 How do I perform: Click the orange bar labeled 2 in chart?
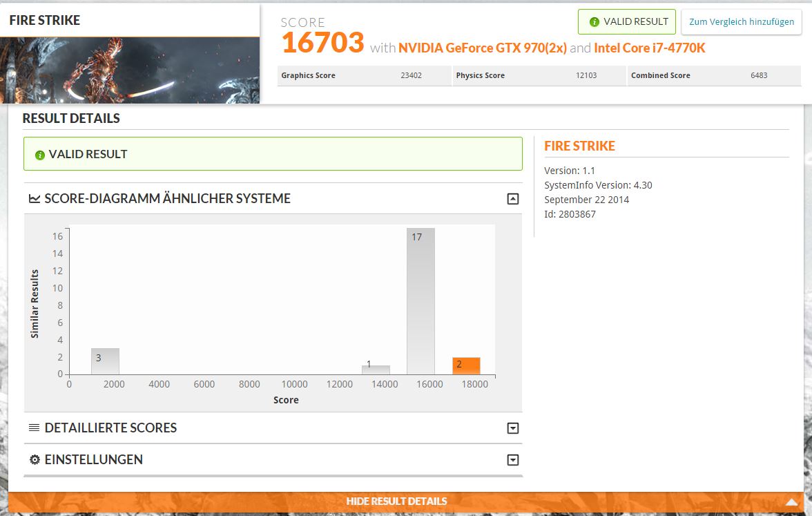coord(466,366)
